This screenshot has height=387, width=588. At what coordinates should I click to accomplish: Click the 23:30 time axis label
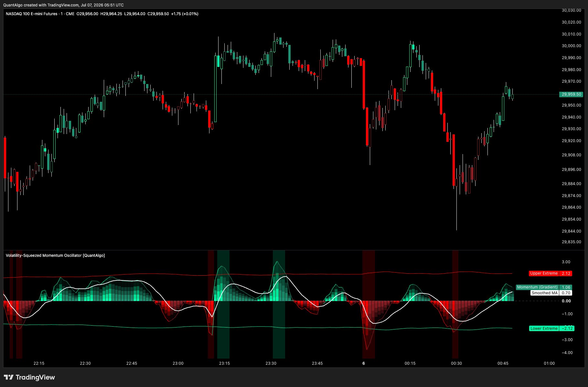pos(271,363)
